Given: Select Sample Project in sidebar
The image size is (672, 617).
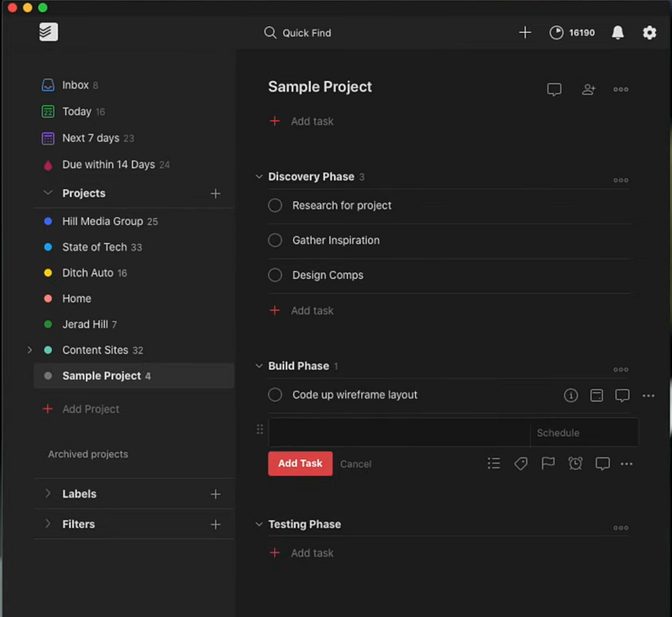Looking at the screenshot, I should click(x=134, y=376).
